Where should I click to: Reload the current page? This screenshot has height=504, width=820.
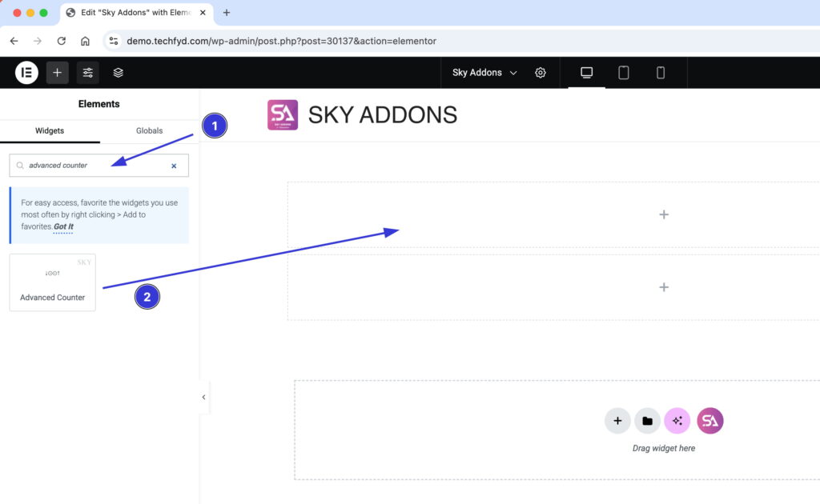pyautogui.click(x=61, y=41)
